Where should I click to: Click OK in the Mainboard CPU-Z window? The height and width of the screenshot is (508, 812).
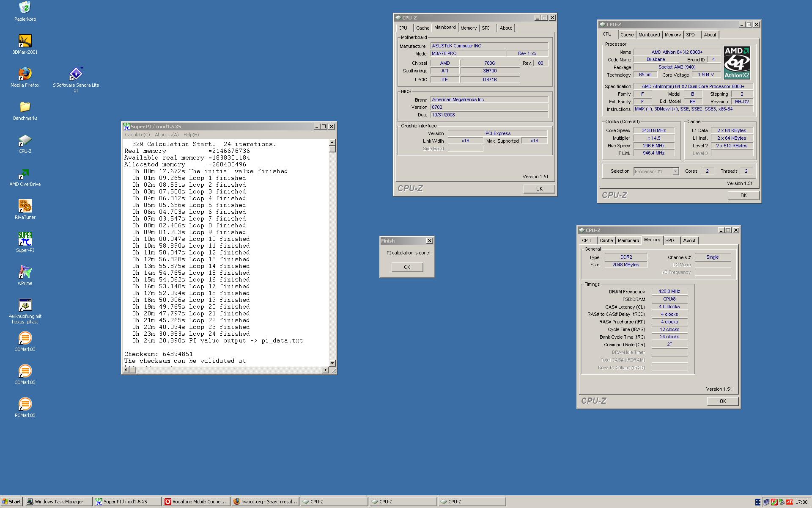pos(539,189)
